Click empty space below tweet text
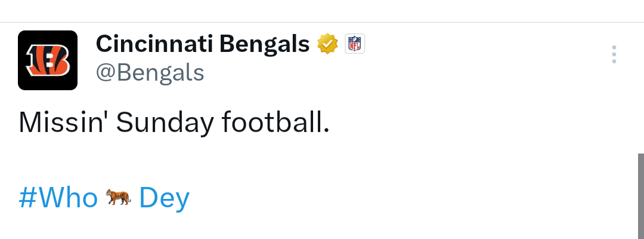 point(287,226)
